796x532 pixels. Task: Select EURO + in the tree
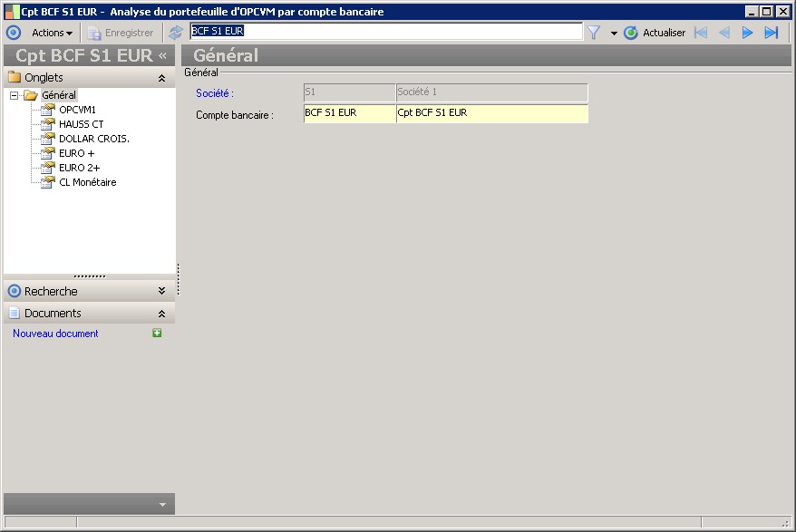pos(77,153)
